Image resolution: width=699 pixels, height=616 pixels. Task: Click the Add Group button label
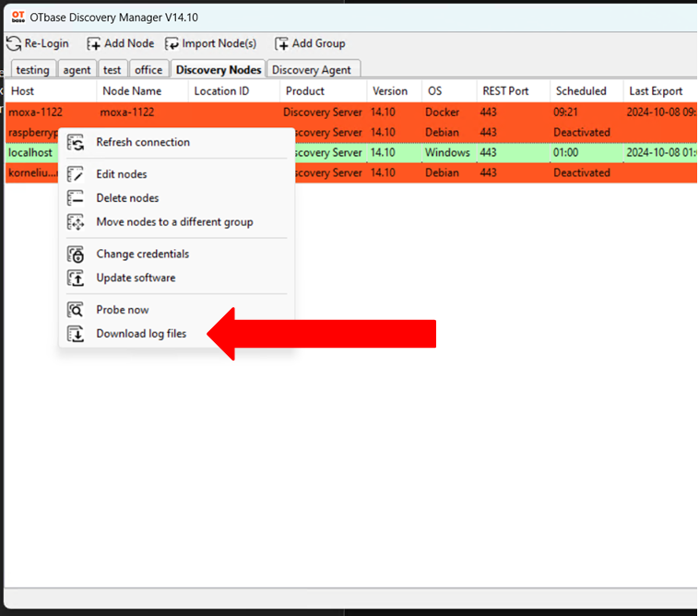click(x=319, y=43)
